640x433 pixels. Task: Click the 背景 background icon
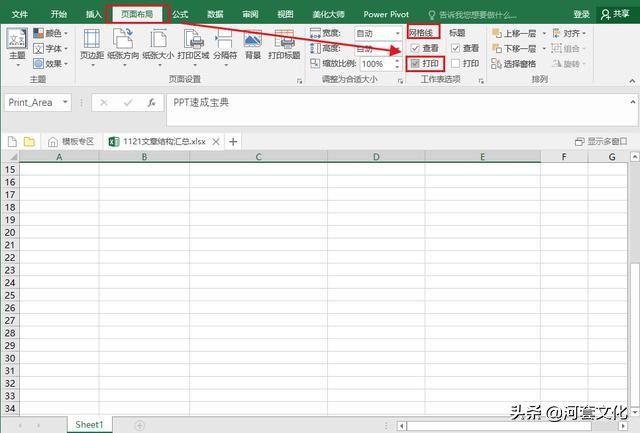[253, 40]
